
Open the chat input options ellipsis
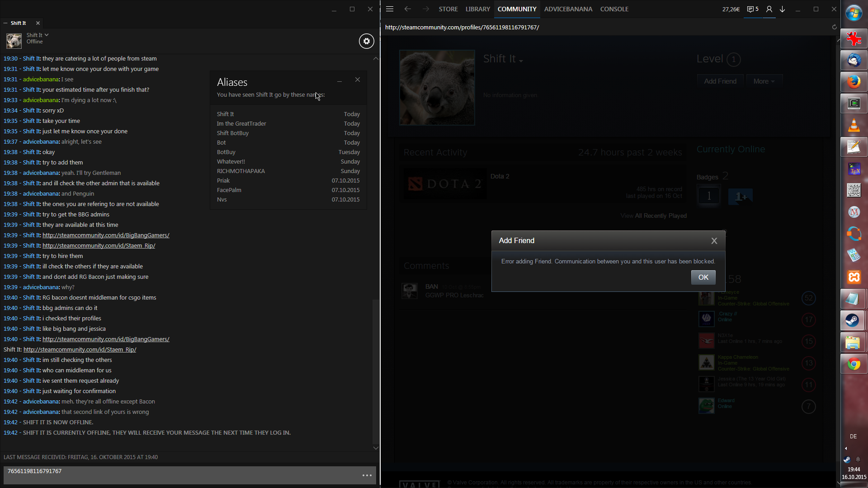point(367,475)
